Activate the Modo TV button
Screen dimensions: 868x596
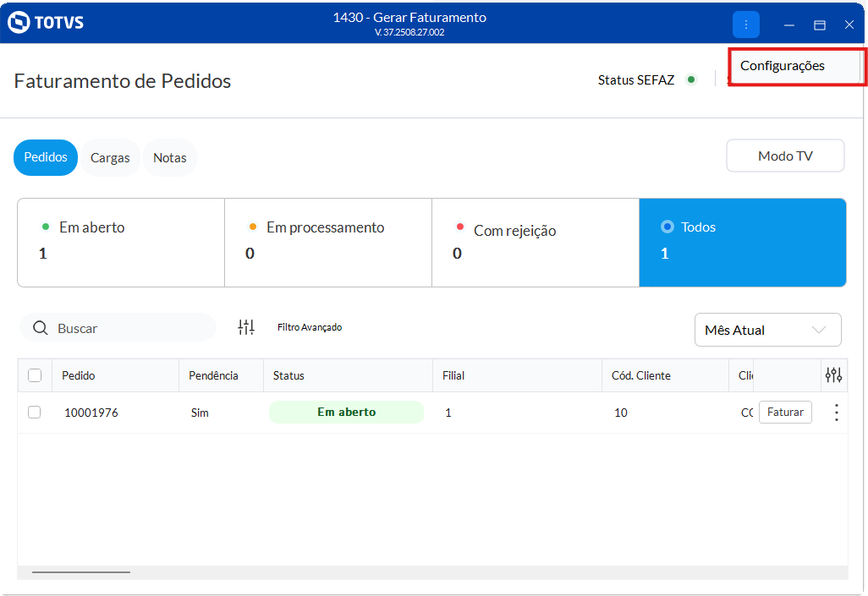[x=785, y=156]
